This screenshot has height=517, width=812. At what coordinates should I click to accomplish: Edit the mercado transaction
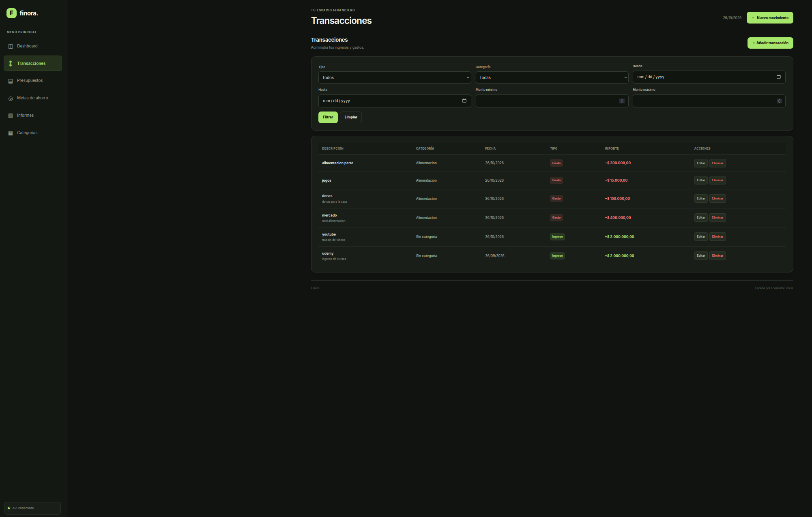701,217
